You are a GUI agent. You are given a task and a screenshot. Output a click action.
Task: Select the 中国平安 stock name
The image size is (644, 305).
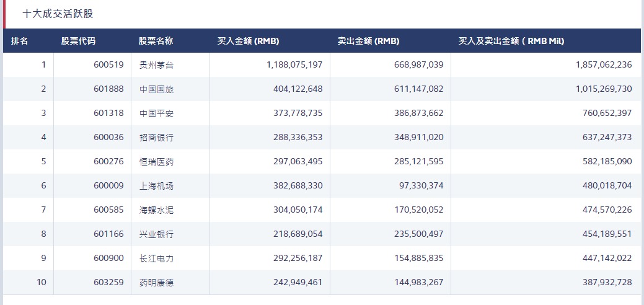(156, 113)
